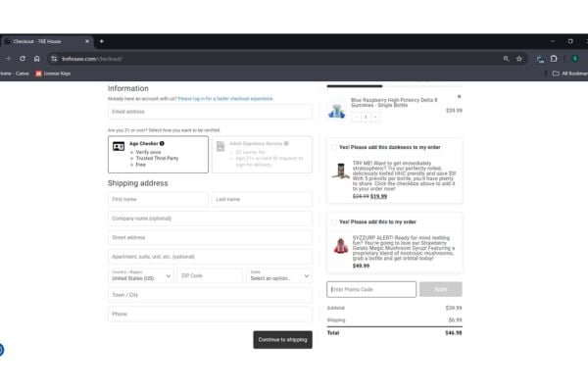588x392 pixels.
Task: Click the Age Checker info icon
Action: (x=162, y=143)
